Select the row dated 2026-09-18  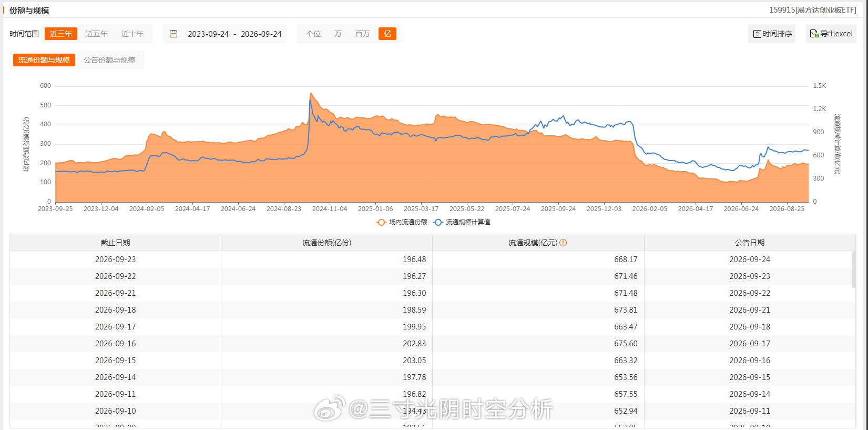431,310
